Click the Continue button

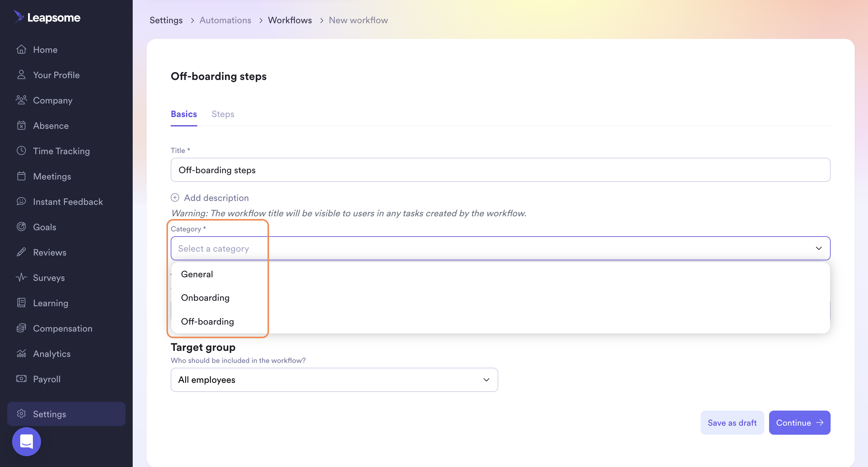tap(799, 423)
